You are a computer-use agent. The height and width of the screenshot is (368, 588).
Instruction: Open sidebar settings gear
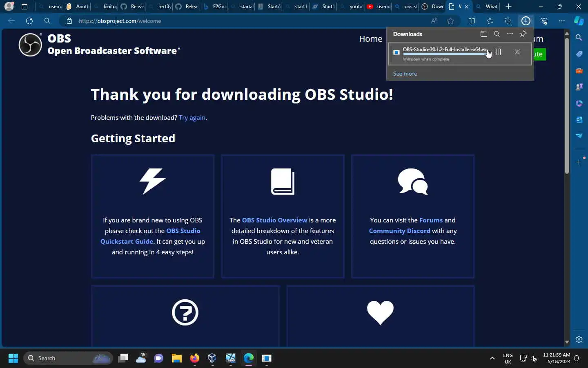point(579,339)
